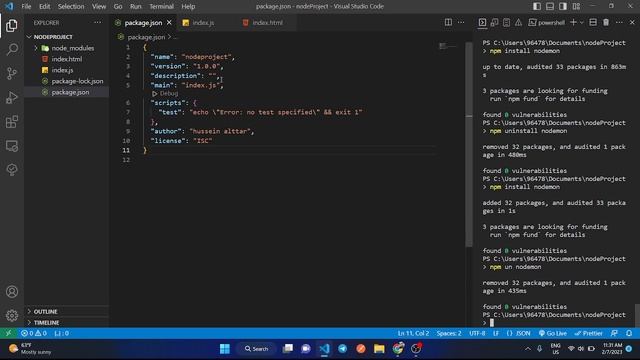Open the Run and Debug view

(12, 98)
